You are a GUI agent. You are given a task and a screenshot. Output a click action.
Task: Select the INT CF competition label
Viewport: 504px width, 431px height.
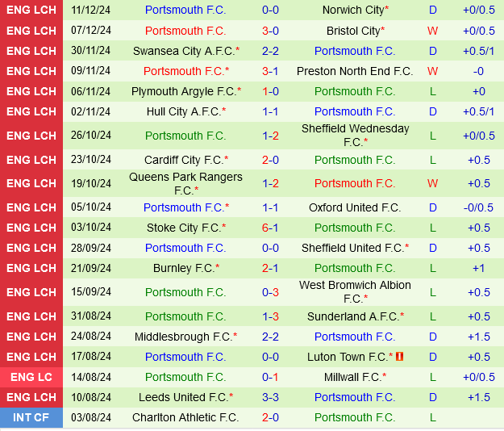coord(31,417)
